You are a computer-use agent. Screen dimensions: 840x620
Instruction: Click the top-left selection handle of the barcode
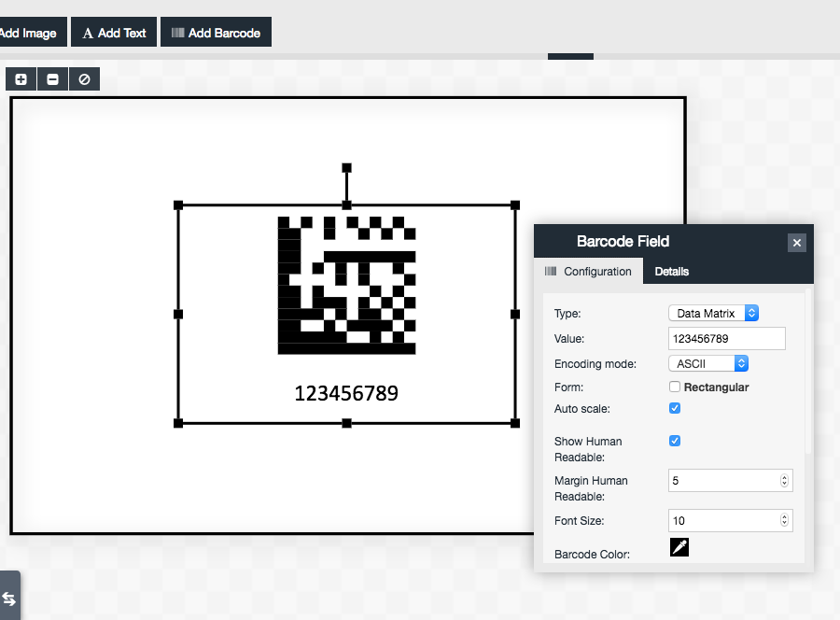pos(178,204)
